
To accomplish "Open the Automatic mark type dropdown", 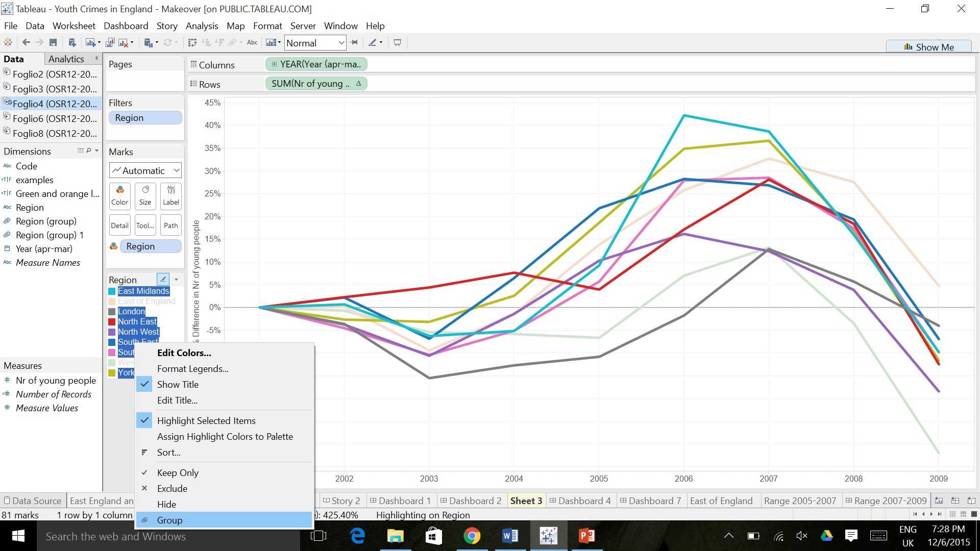I will click(145, 170).
